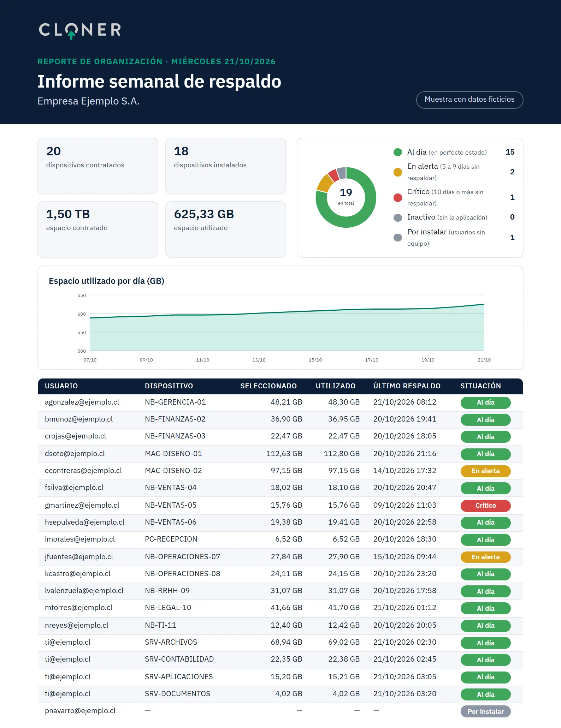Click the UTILIZADO column header
Viewport: 561px width, 728px height.
click(x=336, y=386)
